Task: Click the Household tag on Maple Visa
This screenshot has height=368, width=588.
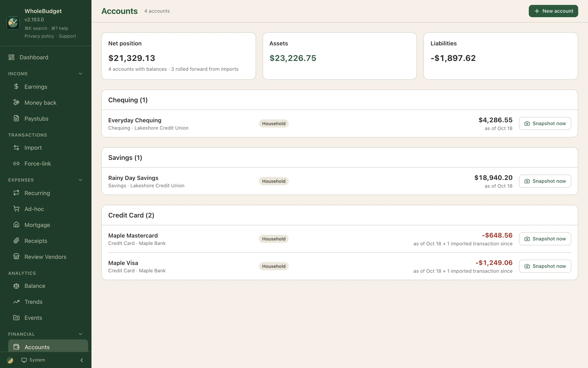Action: (x=274, y=266)
